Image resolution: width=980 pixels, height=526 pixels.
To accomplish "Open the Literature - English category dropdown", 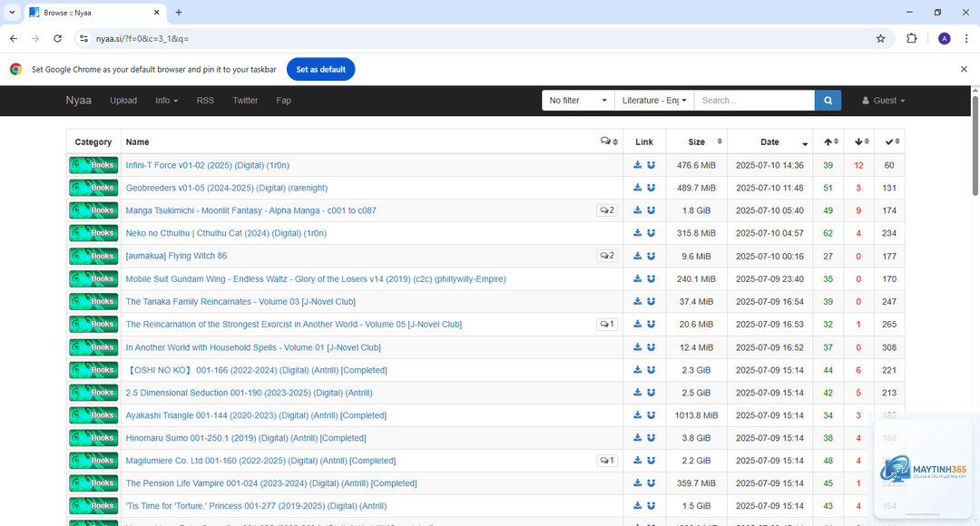I will tap(654, 100).
